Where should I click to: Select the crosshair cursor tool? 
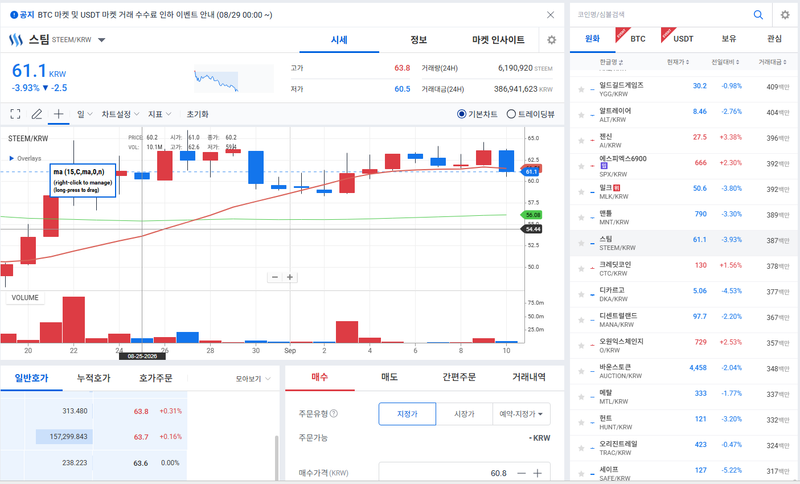(x=58, y=114)
